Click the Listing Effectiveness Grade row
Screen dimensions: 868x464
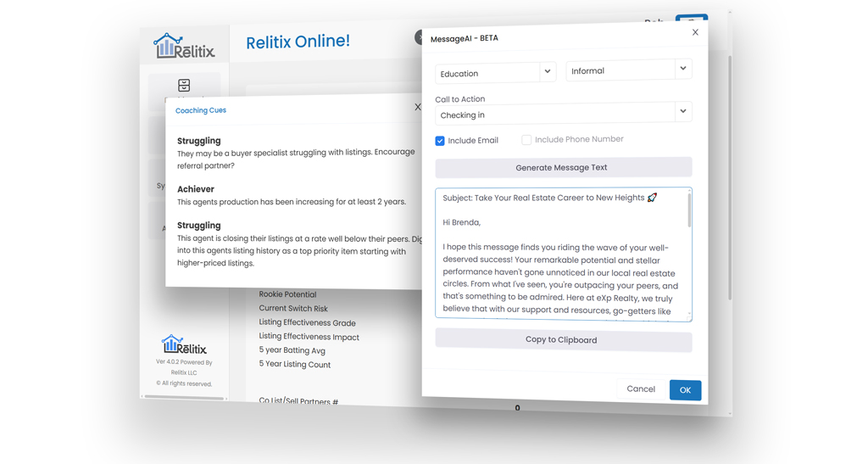tap(307, 323)
